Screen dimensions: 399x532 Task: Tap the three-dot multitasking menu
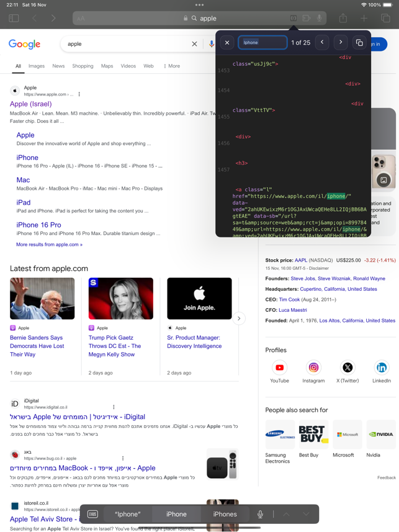pos(199,5)
